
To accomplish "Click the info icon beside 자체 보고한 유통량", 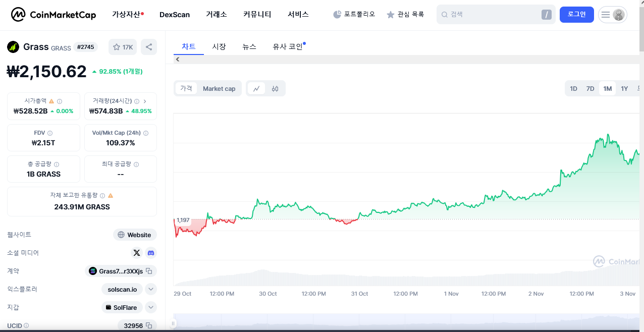I will coord(102,195).
